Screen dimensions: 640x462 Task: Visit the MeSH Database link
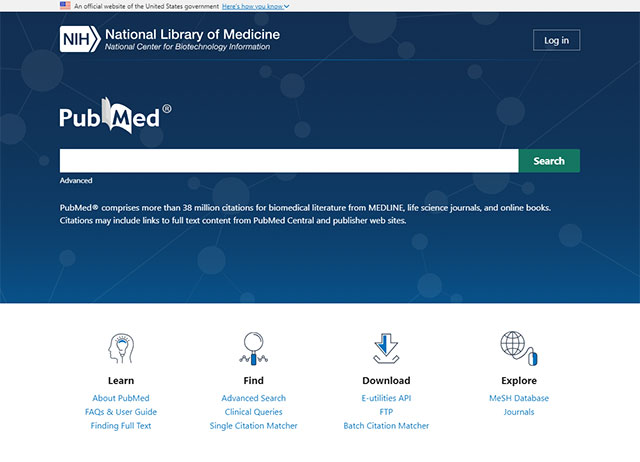pyautogui.click(x=518, y=398)
